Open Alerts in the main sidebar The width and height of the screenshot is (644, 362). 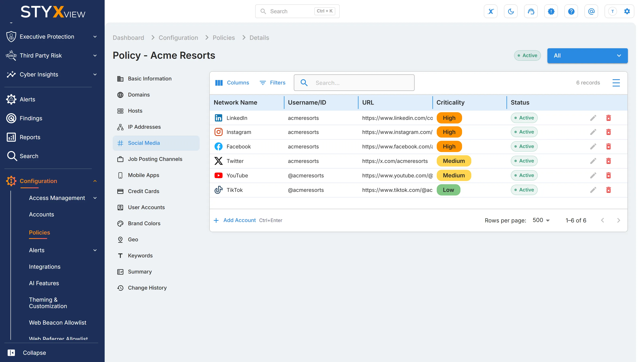[x=27, y=99]
